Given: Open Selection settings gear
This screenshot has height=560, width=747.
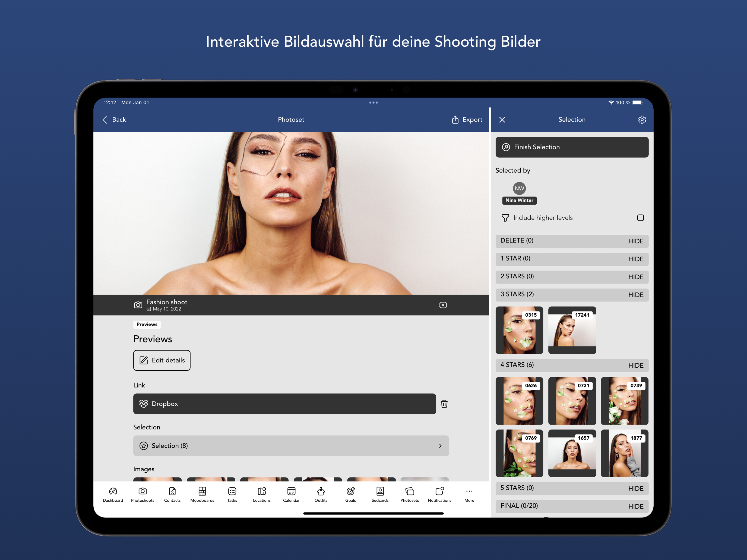Looking at the screenshot, I should click(642, 119).
